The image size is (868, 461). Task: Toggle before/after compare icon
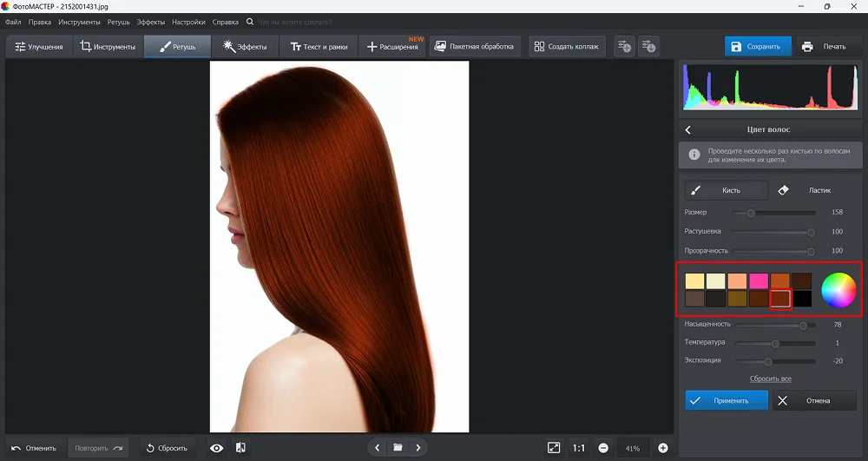click(x=240, y=448)
